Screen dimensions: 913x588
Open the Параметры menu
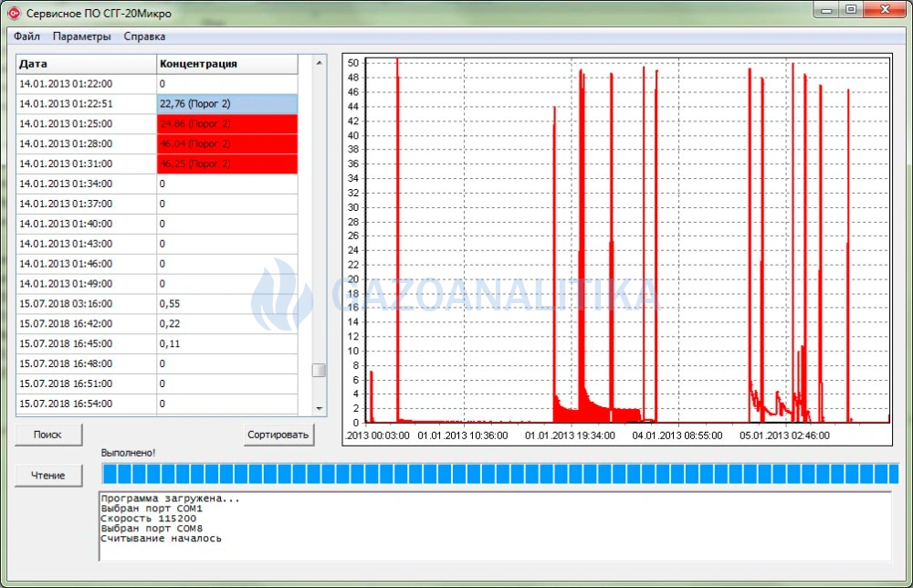coord(81,37)
